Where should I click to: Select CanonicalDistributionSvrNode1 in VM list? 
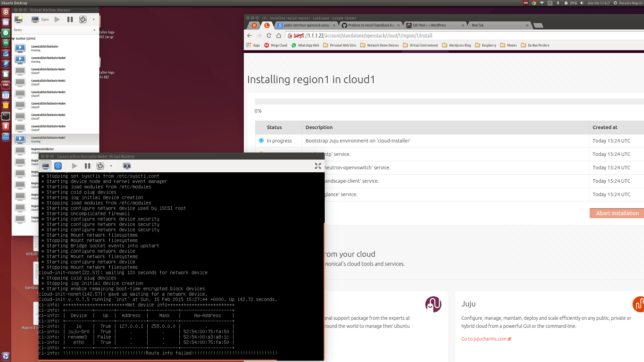pyautogui.click(x=56, y=71)
